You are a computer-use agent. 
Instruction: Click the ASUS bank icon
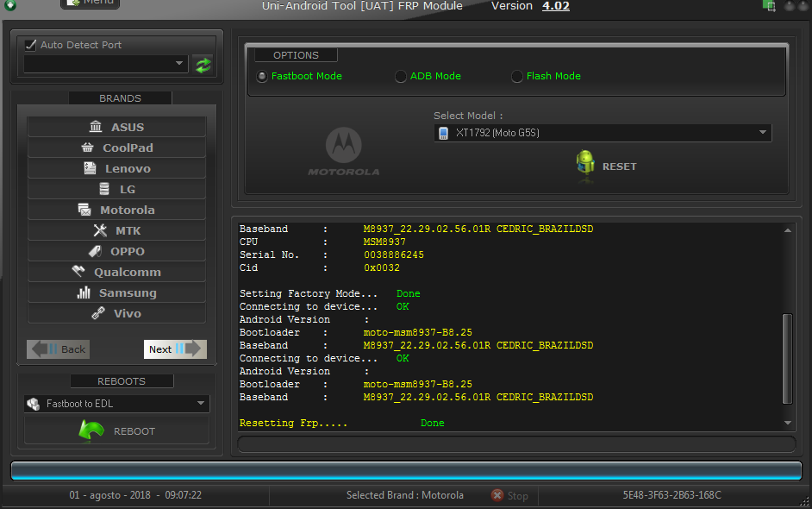[96, 127]
